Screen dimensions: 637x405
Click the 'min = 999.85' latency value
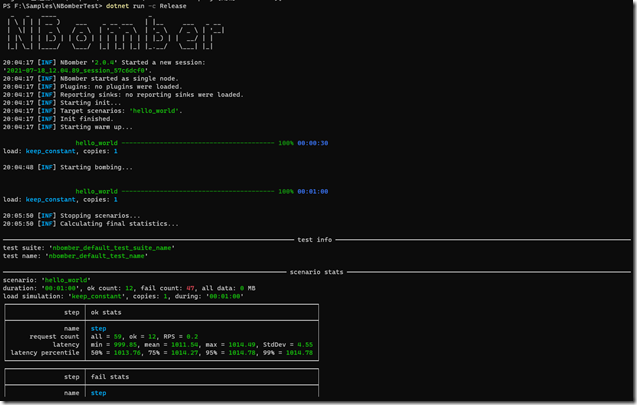point(114,345)
